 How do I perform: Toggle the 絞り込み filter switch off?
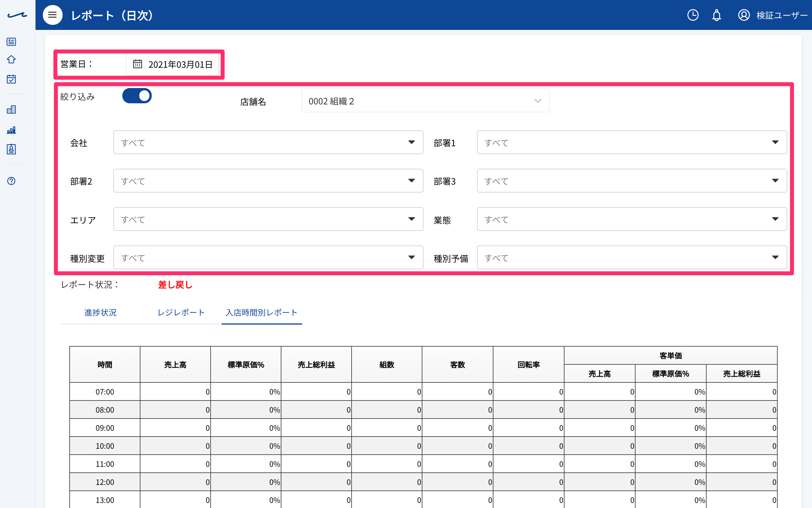coord(137,96)
